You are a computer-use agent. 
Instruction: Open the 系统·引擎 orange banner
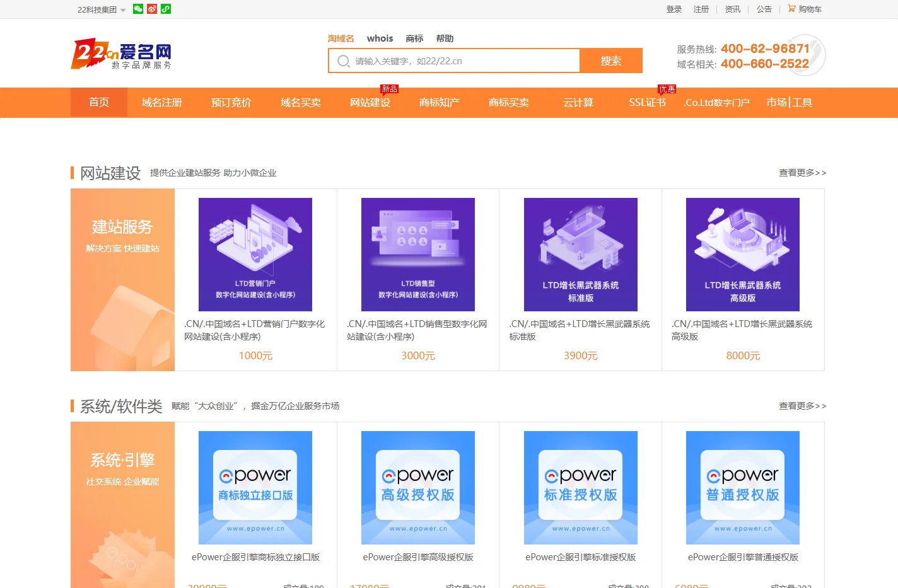click(x=122, y=505)
